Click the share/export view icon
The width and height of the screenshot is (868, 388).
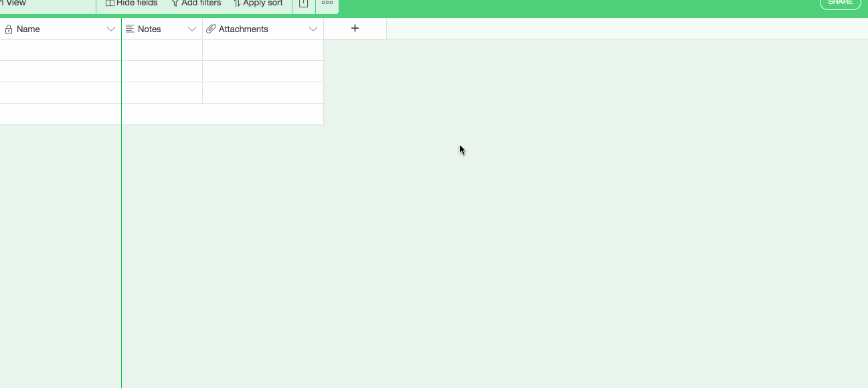click(x=303, y=3)
